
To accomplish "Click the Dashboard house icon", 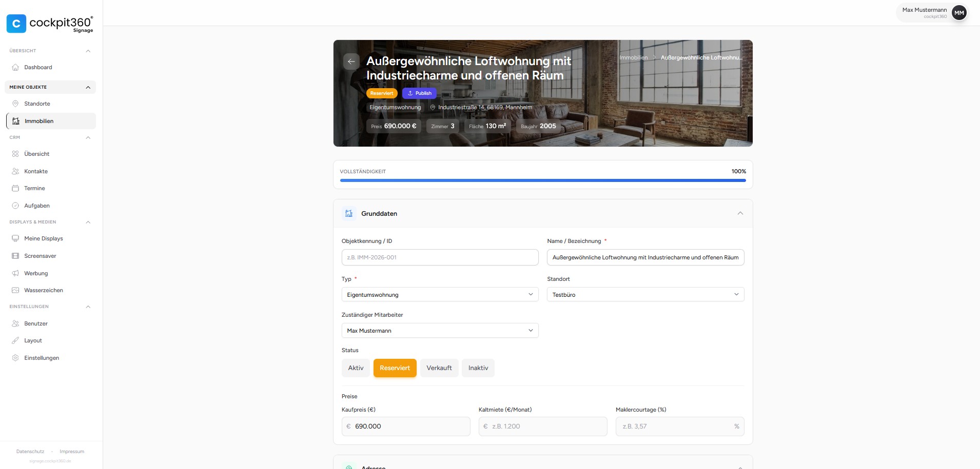I will pos(15,67).
